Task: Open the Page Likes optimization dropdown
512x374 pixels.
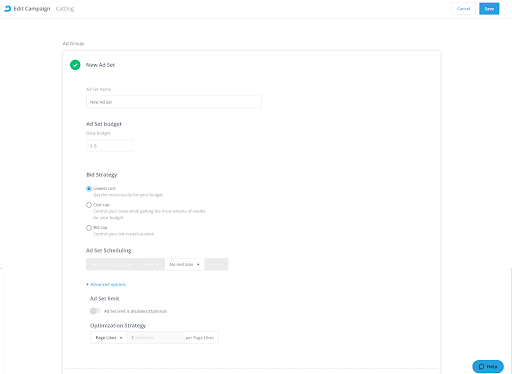Action: tap(109, 338)
